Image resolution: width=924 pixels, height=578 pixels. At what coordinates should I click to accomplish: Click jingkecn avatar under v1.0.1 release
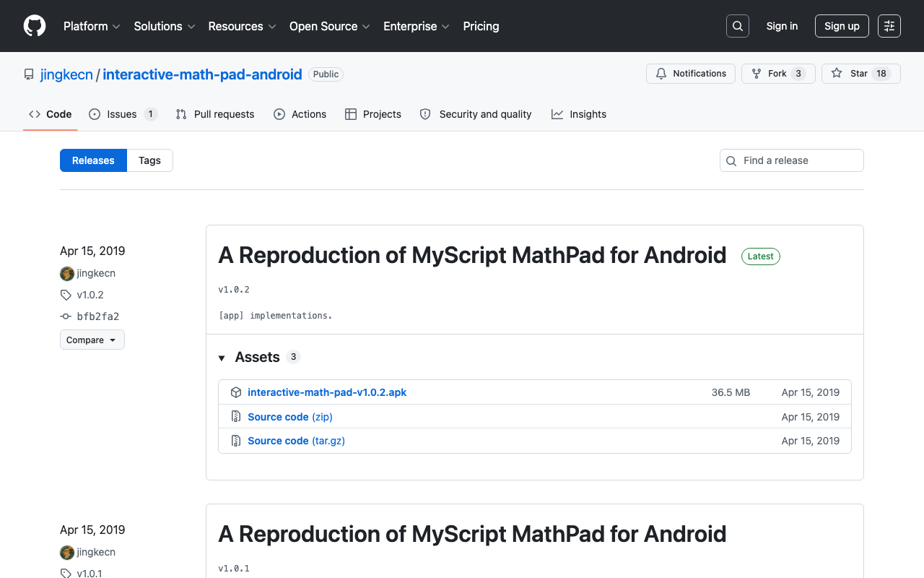[67, 552]
